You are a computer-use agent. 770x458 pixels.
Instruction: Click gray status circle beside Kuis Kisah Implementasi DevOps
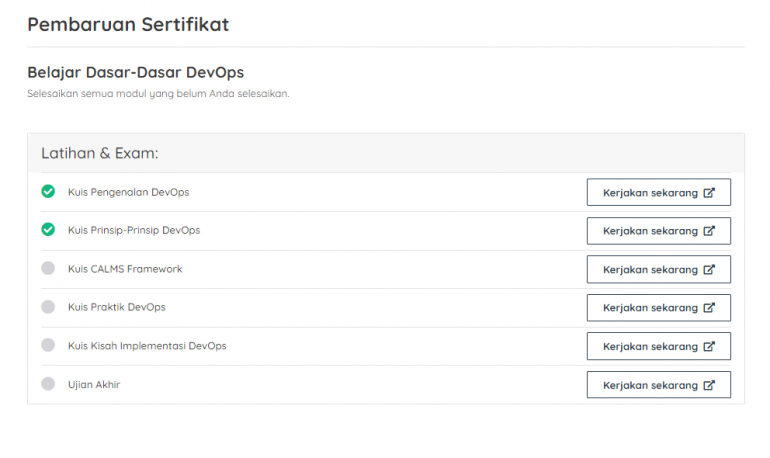click(x=48, y=345)
